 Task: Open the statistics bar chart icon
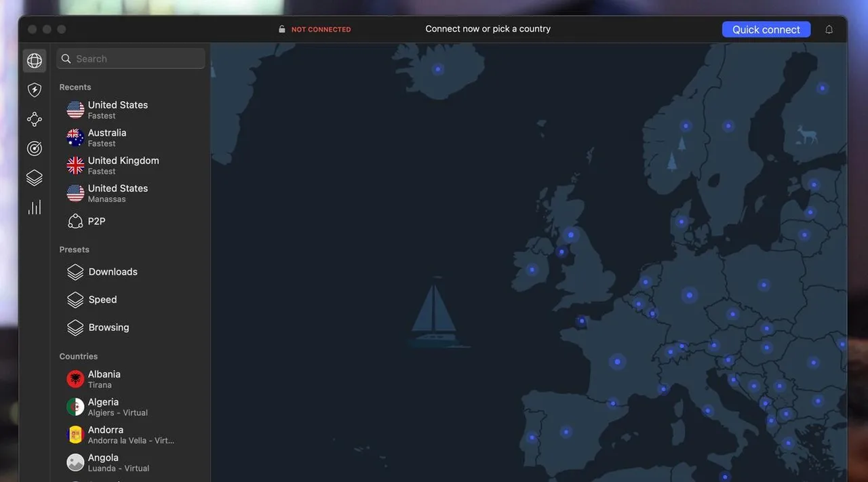[x=35, y=207]
